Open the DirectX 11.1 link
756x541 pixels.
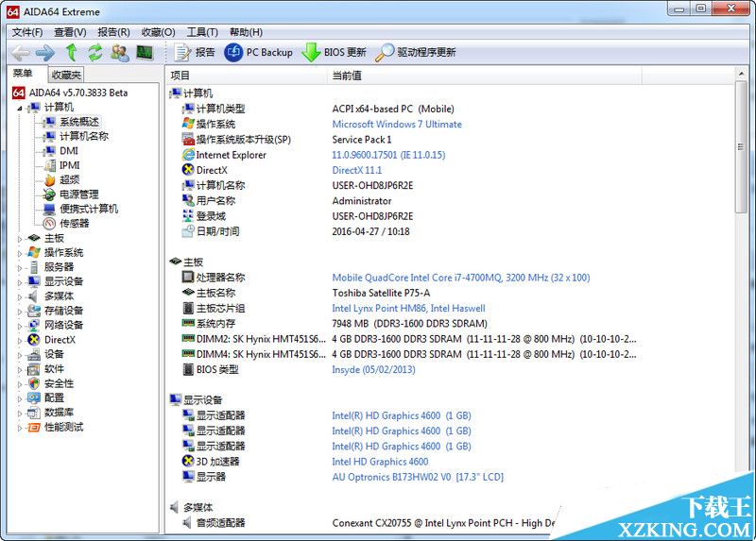click(x=357, y=170)
